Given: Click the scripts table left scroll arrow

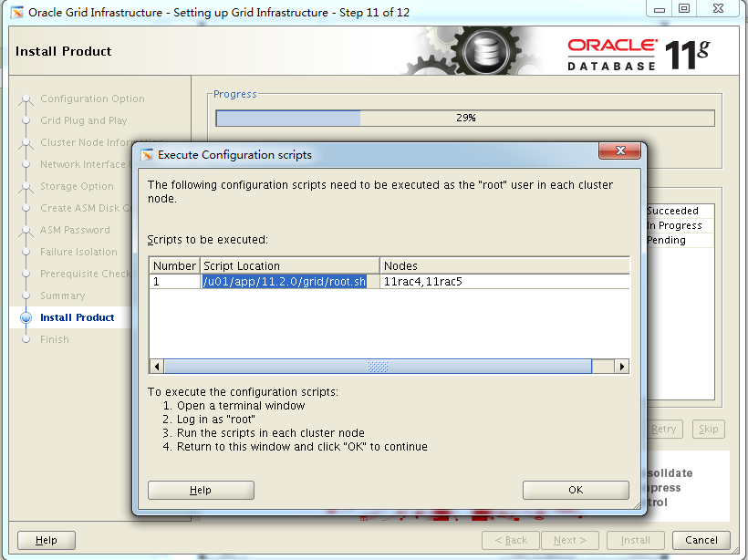Looking at the screenshot, I should tap(157, 367).
